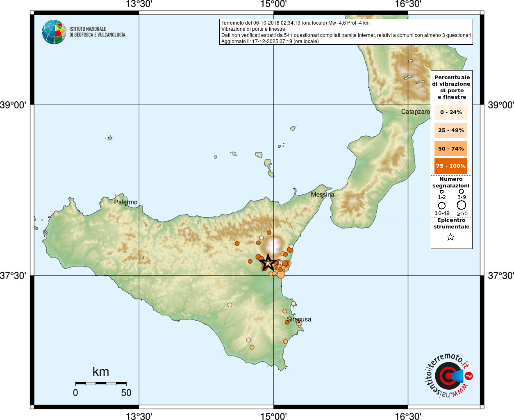Click the epicenter star in the legend
514x420 pixels.
click(450, 237)
